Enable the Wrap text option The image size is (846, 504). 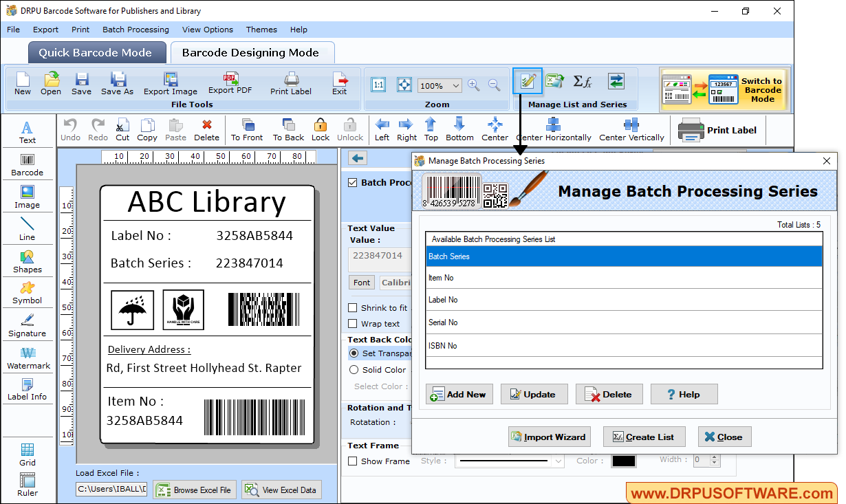coord(353,324)
